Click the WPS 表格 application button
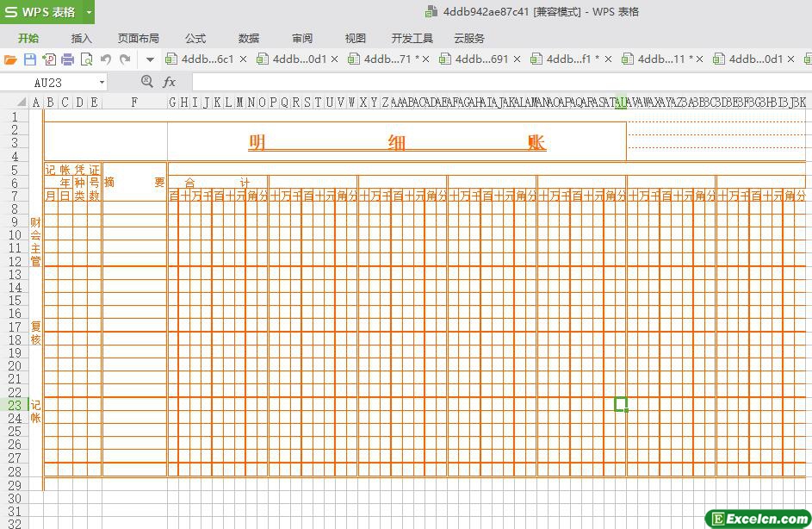812x529 pixels. tap(41, 12)
